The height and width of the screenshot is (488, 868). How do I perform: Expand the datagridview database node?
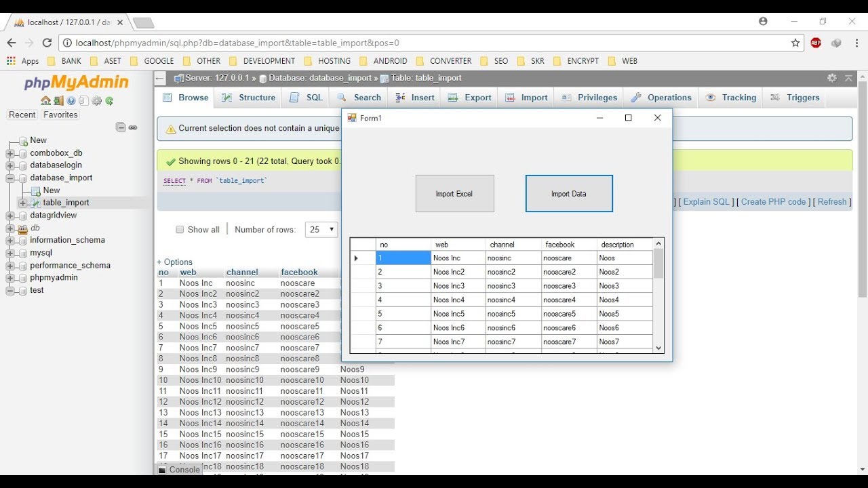click(10, 216)
